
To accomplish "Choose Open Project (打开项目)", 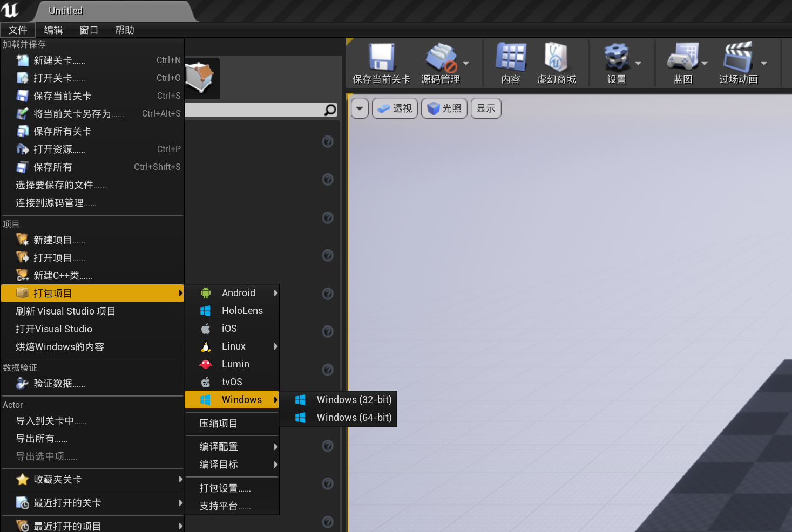I will [x=92, y=258].
